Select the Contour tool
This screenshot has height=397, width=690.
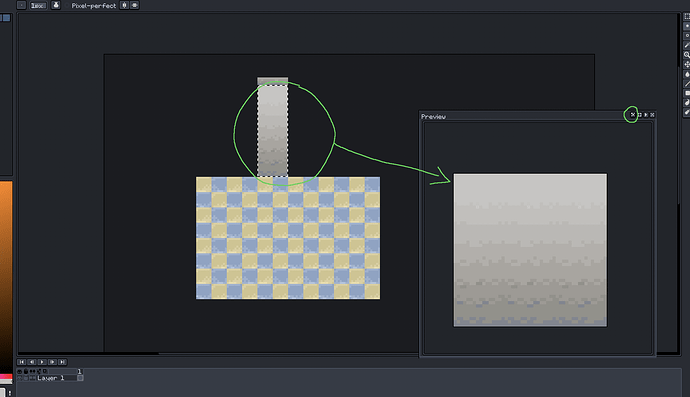(686, 103)
